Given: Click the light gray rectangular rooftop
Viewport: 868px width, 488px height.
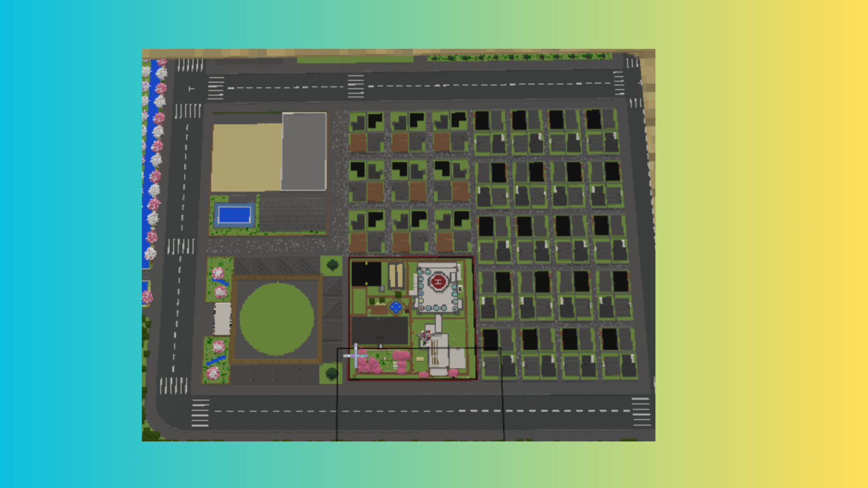Looking at the screenshot, I should coord(304,151).
